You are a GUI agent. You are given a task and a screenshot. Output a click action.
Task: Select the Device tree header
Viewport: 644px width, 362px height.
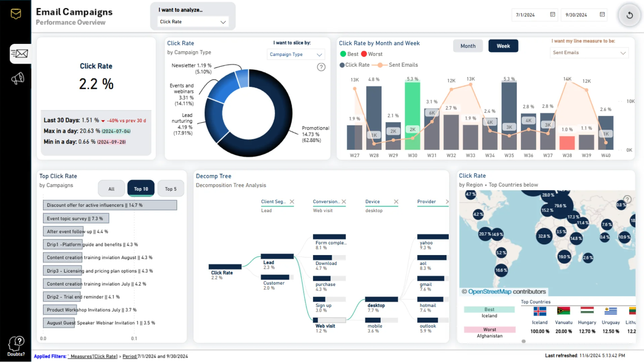tap(372, 201)
